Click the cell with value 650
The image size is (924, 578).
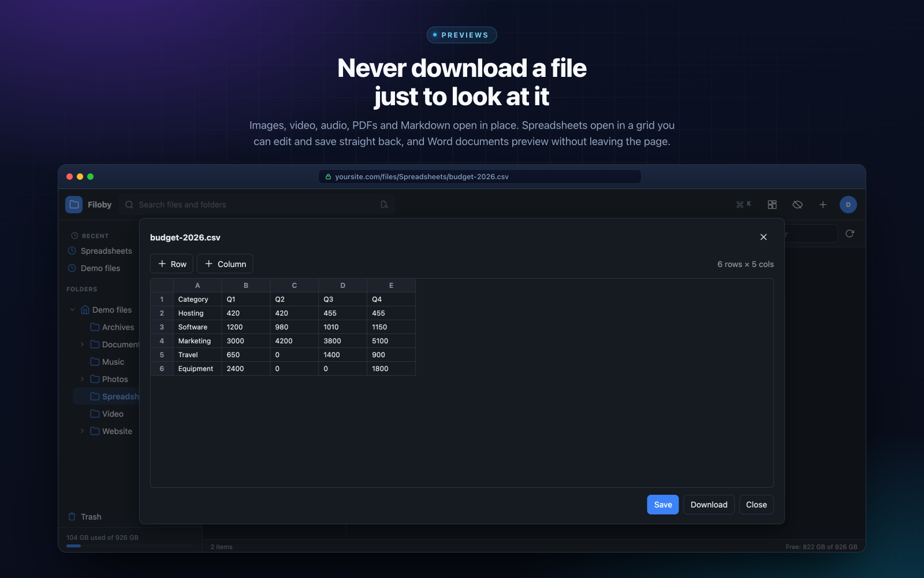tap(246, 355)
